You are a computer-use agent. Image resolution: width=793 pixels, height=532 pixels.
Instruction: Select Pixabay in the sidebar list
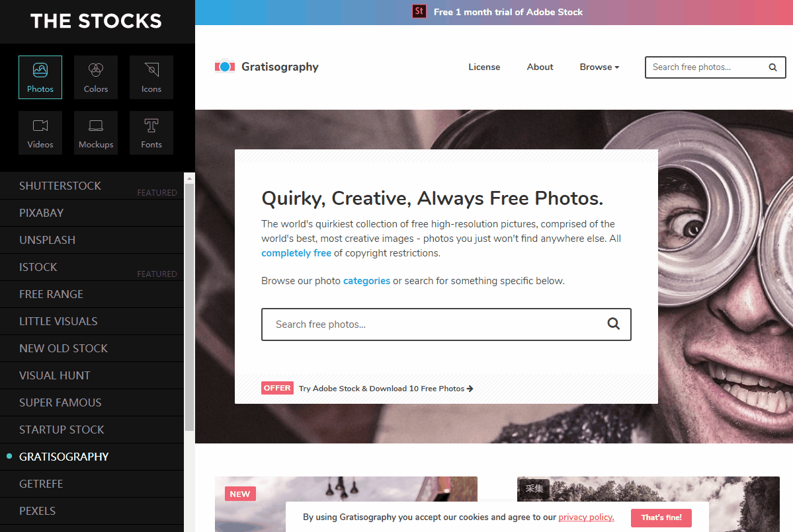(92, 213)
